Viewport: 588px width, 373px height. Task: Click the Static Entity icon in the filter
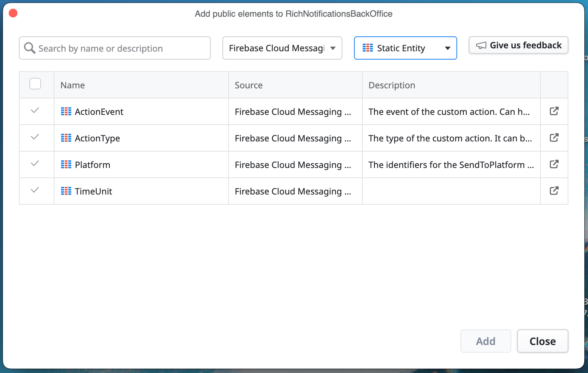pos(368,48)
